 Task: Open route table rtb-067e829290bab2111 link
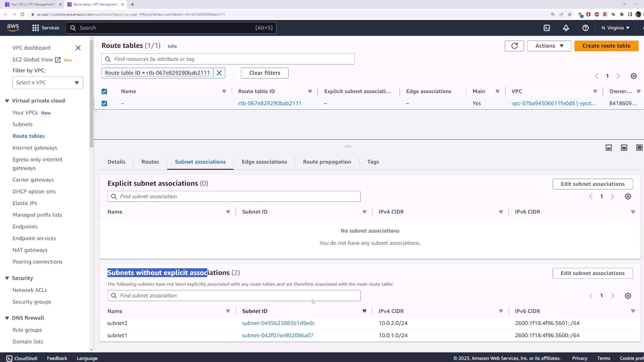[270, 104]
